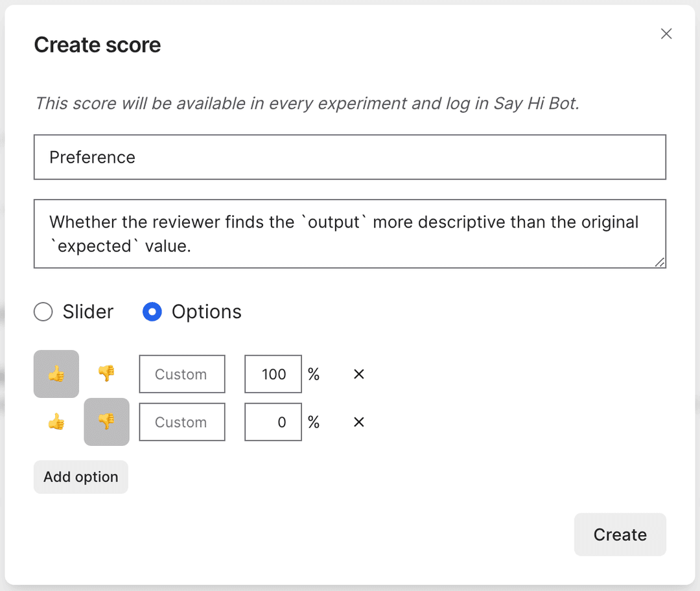Pick thumbs down in the first option row
The width and height of the screenshot is (700, 591).
click(x=106, y=374)
